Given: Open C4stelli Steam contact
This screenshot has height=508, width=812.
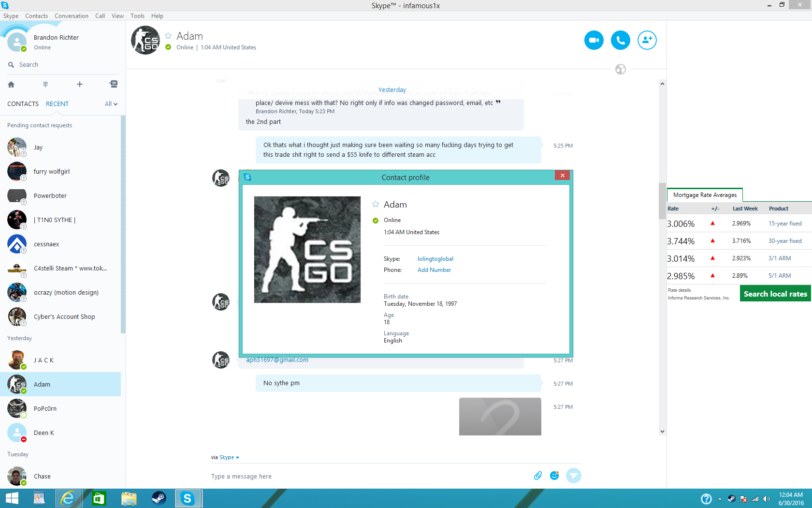Looking at the screenshot, I should (60, 269).
